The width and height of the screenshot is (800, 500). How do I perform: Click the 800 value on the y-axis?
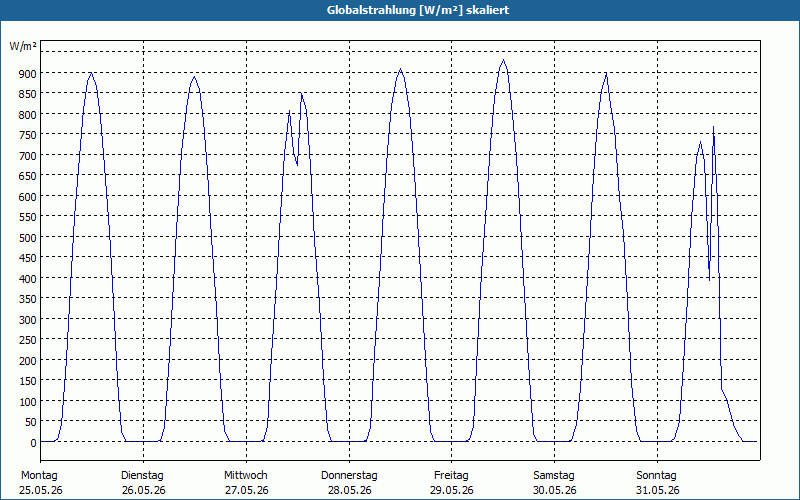click(x=28, y=115)
